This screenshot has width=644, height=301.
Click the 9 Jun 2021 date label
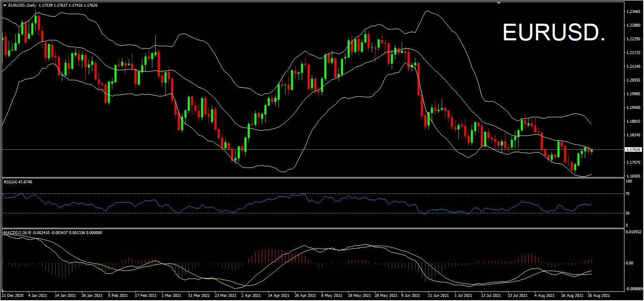pos(412,295)
